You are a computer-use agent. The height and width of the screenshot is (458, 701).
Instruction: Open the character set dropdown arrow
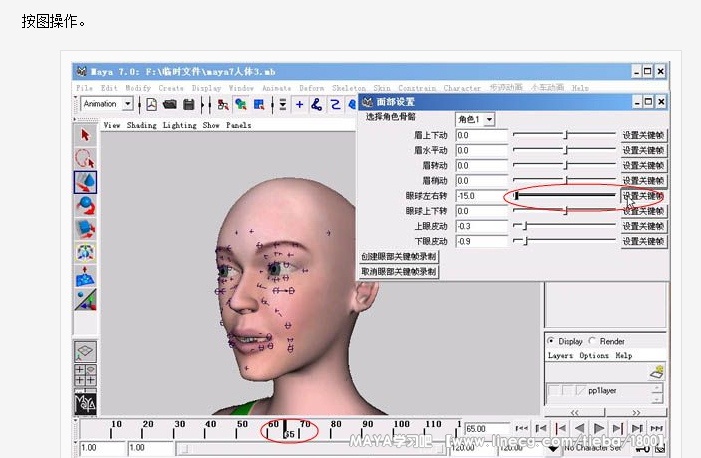553,449
